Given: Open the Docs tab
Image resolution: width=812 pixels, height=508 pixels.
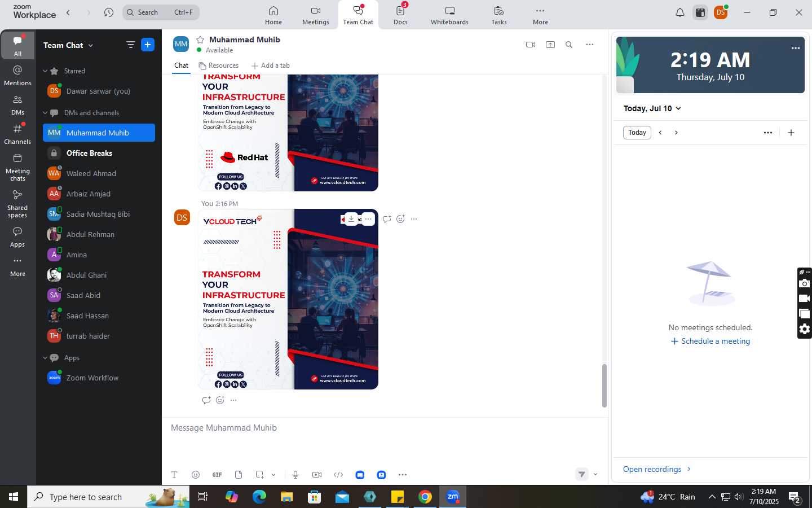Looking at the screenshot, I should (x=401, y=15).
